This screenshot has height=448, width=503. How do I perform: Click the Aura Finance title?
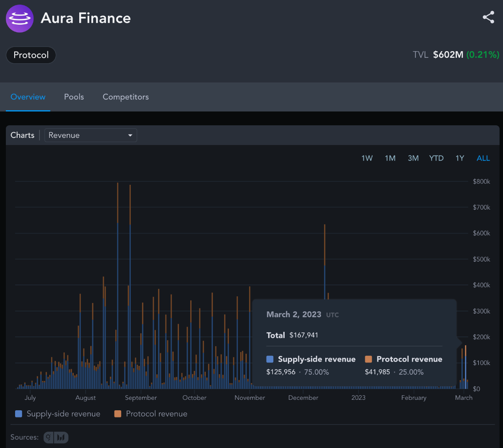point(86,18)
